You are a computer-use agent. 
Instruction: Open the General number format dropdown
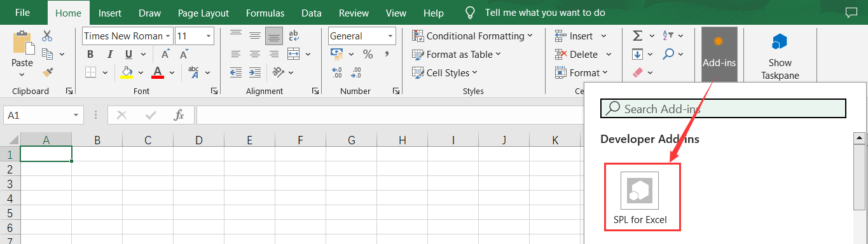coord(390,36)
